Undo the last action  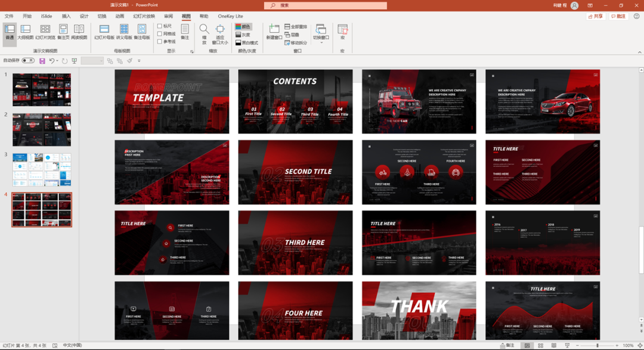52,61
